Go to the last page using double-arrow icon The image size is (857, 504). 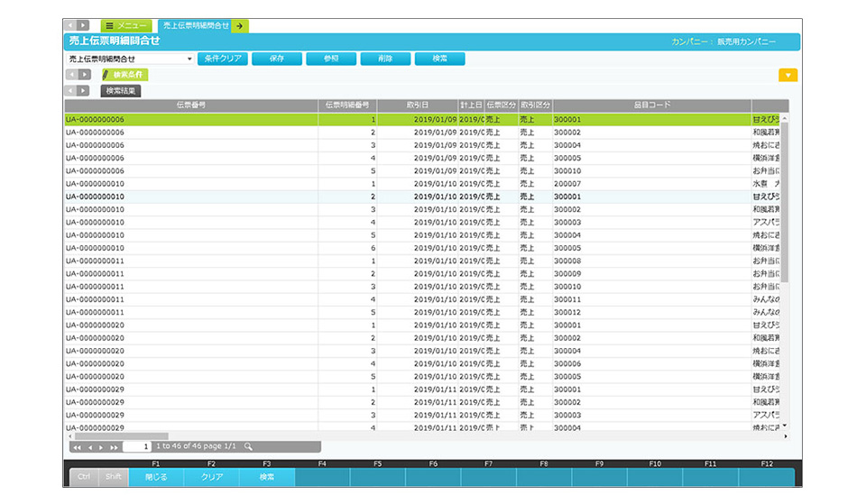pos(114,446)
